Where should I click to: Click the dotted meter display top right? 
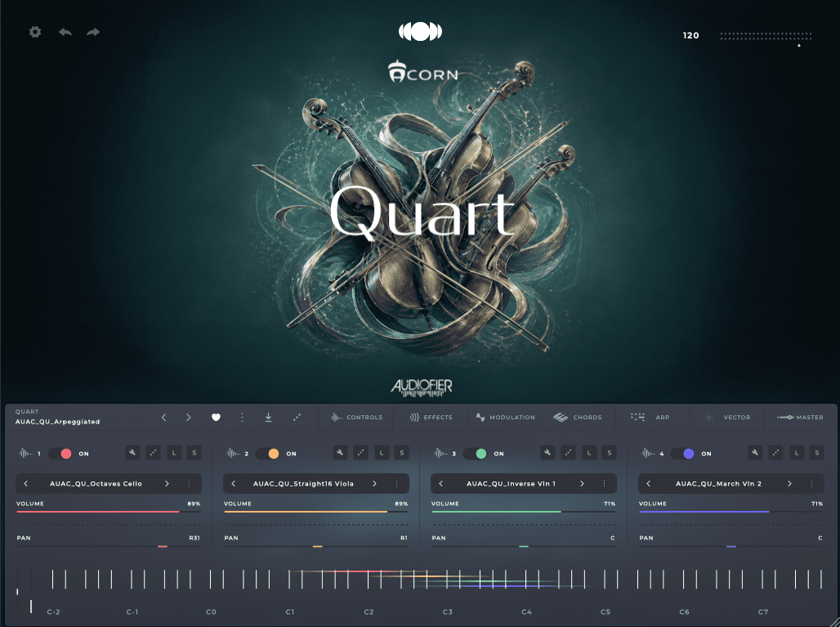pos(766,36)
